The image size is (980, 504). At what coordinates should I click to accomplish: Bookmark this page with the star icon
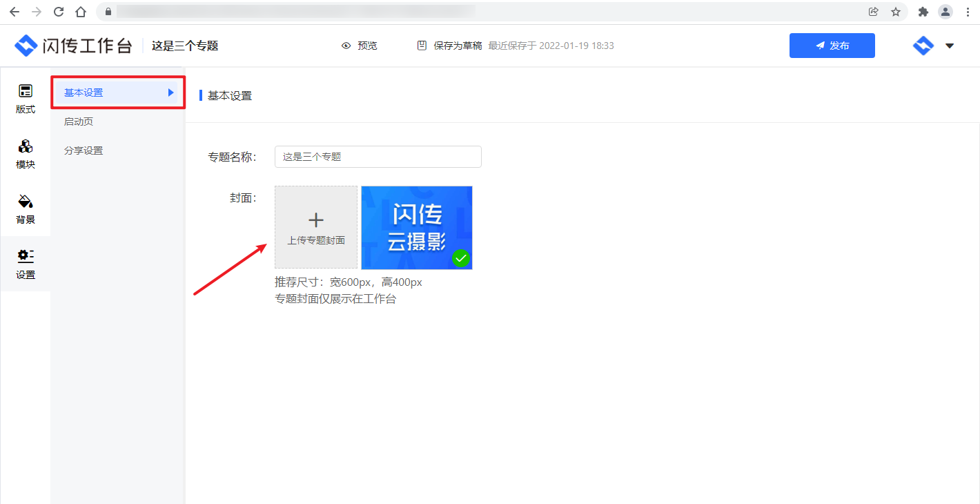tap(896, 12)
